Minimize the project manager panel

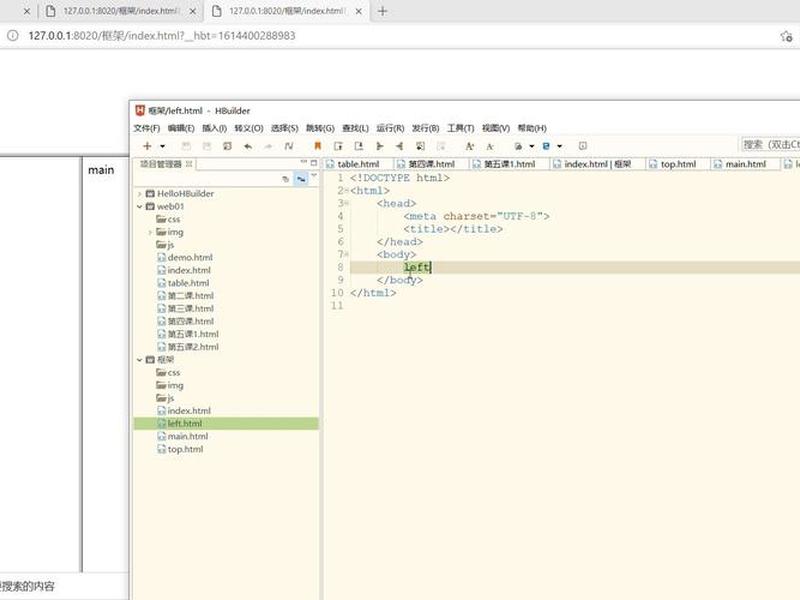pyautogui.click(x=304, y=162)
